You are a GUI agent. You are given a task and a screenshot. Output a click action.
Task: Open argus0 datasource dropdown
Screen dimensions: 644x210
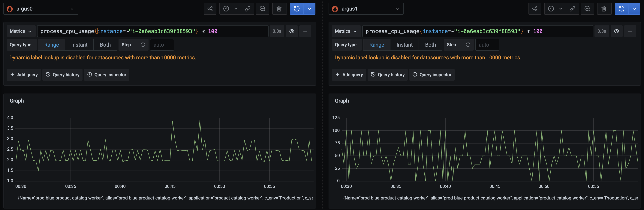(x=41, y=9)
